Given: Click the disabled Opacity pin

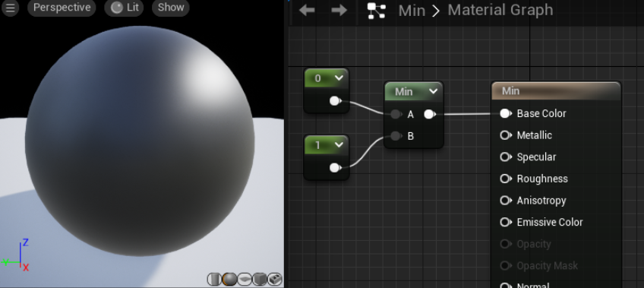Looking at the screenshot, I should point(506,244).
